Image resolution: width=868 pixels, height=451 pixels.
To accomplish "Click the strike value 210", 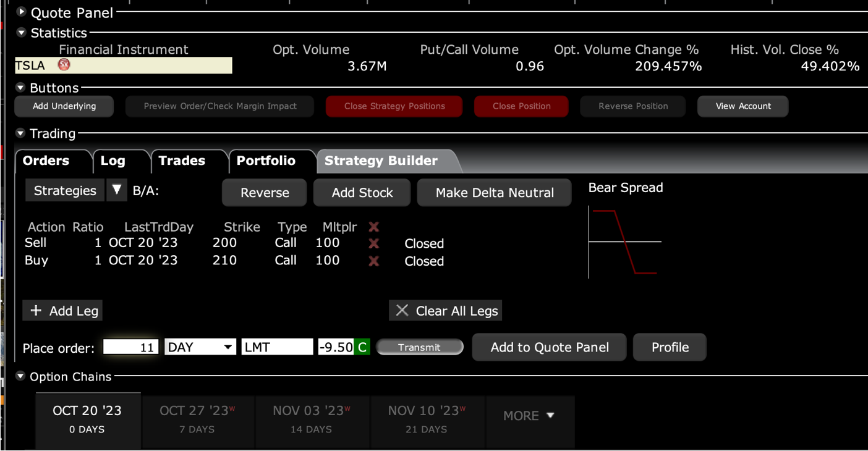I will 224,260.
